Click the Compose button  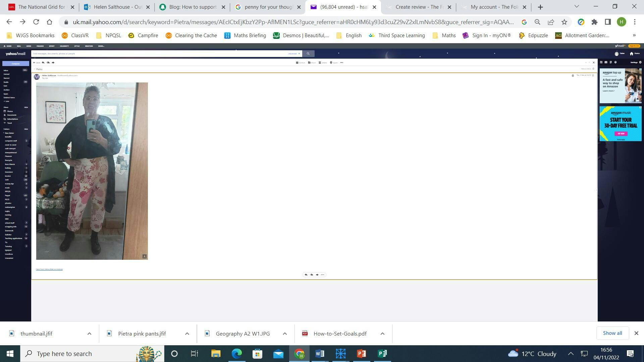click(x=15, y=64)
